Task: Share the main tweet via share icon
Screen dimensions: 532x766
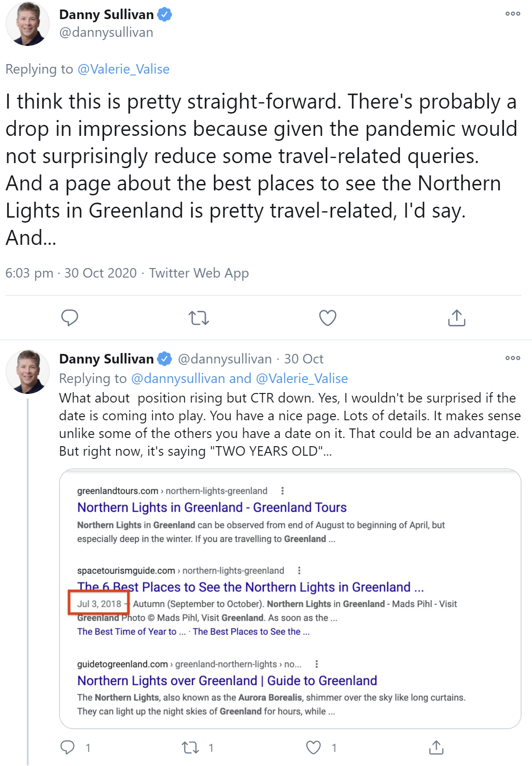Action: [x=457, y=318]
